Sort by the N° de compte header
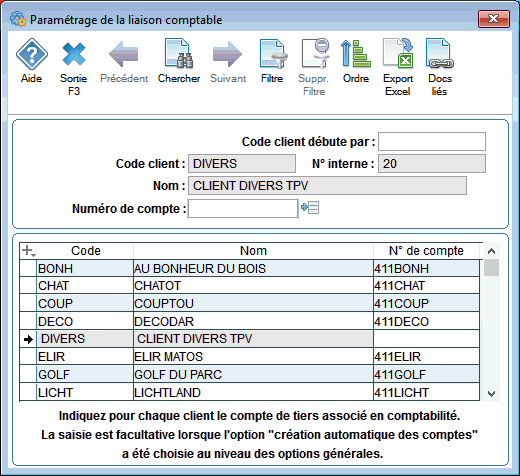Screen dimensions: 520x476 [426, 251]
